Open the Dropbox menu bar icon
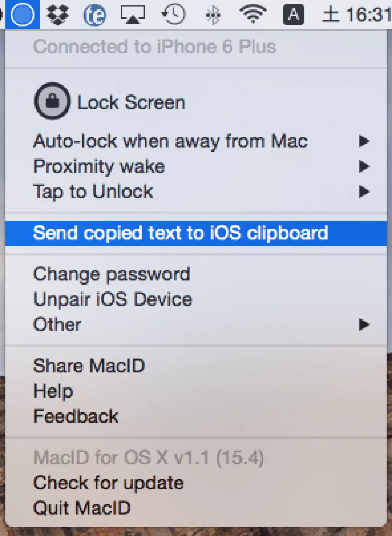Screen dimensions: 392x536 coord(57,15)
